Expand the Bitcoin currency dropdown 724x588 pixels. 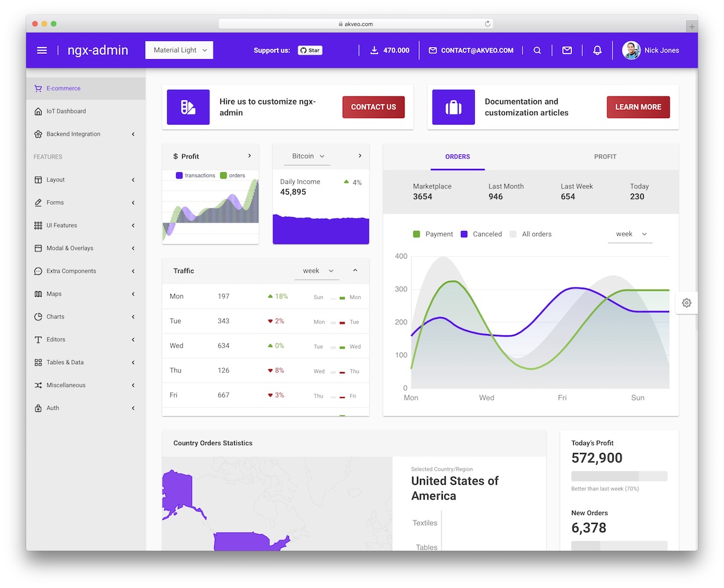coord(307,156)
